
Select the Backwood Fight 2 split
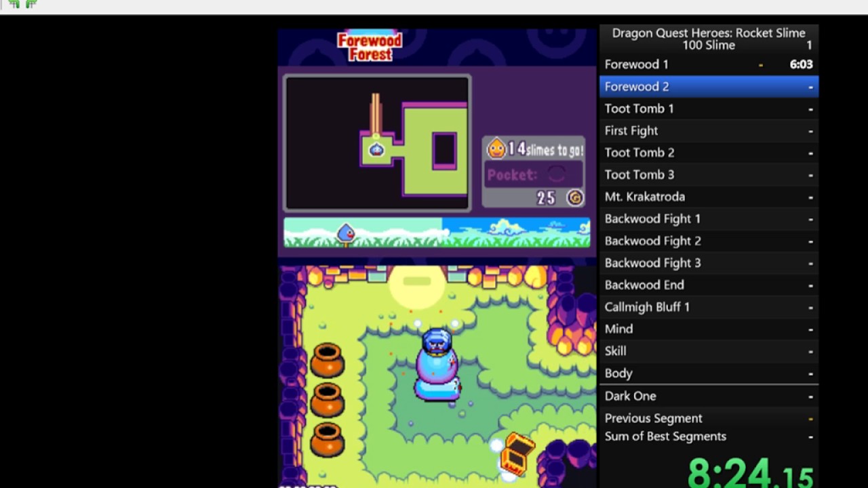(x=709, y=241)
